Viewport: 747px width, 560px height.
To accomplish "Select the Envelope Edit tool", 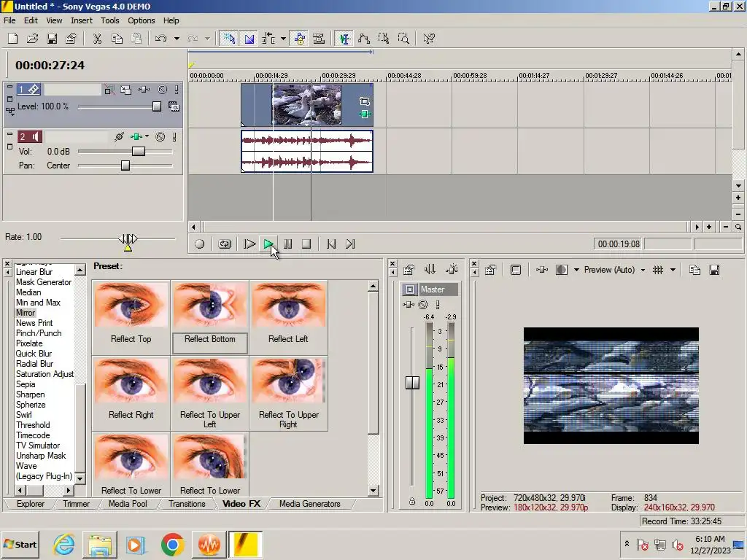I will coord(364,39).
